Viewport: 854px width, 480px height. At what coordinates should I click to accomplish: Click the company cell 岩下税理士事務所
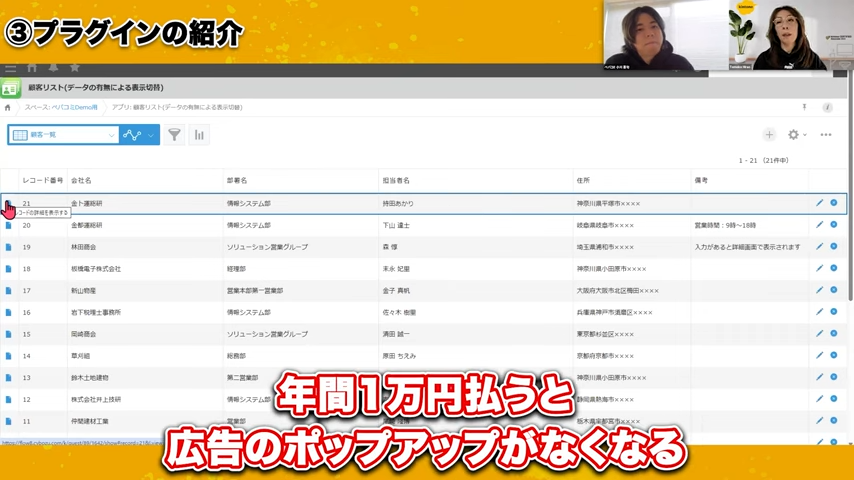(x=96, y=312)
